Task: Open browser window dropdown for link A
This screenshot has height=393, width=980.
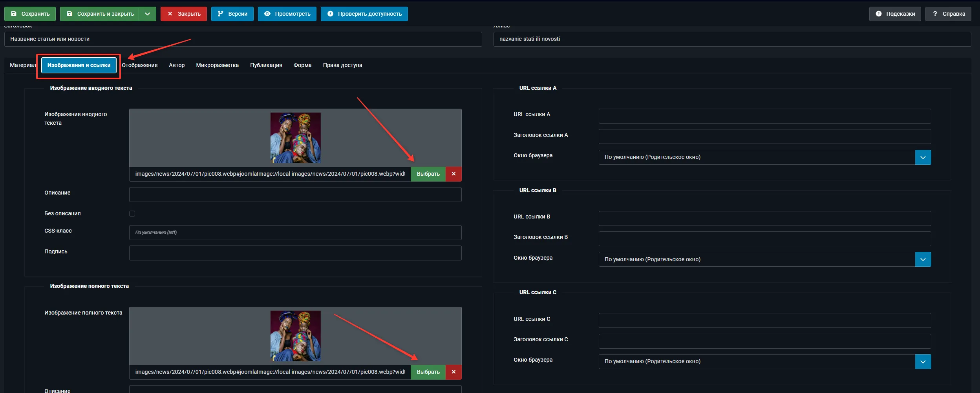Action: (923, 157)
